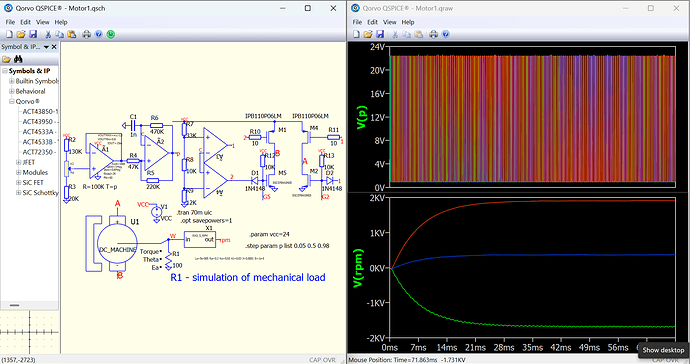Click Paste clipboard icon in Motor1.qsch toolbar
This screenshot has height=364, width=690.
71,34
